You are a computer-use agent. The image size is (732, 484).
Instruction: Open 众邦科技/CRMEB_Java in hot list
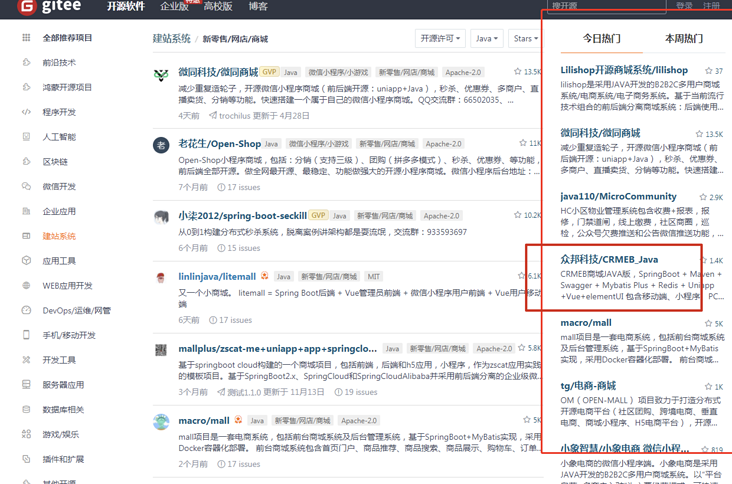point(609,260)
